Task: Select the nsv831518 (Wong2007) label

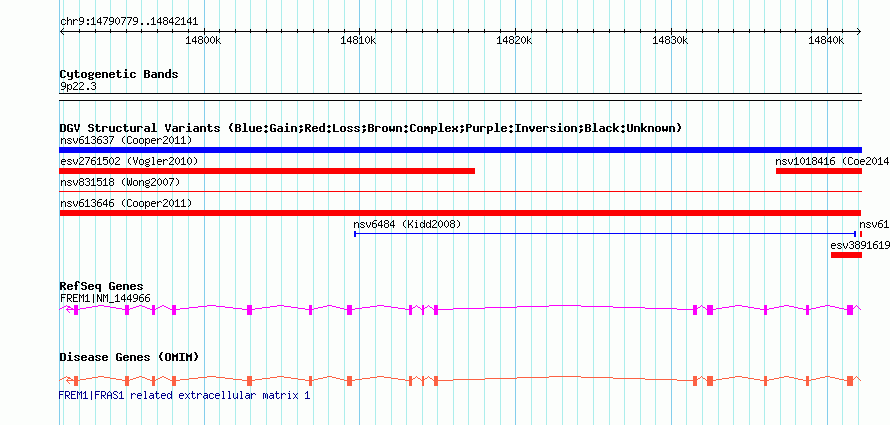Action: coord(120,182)
